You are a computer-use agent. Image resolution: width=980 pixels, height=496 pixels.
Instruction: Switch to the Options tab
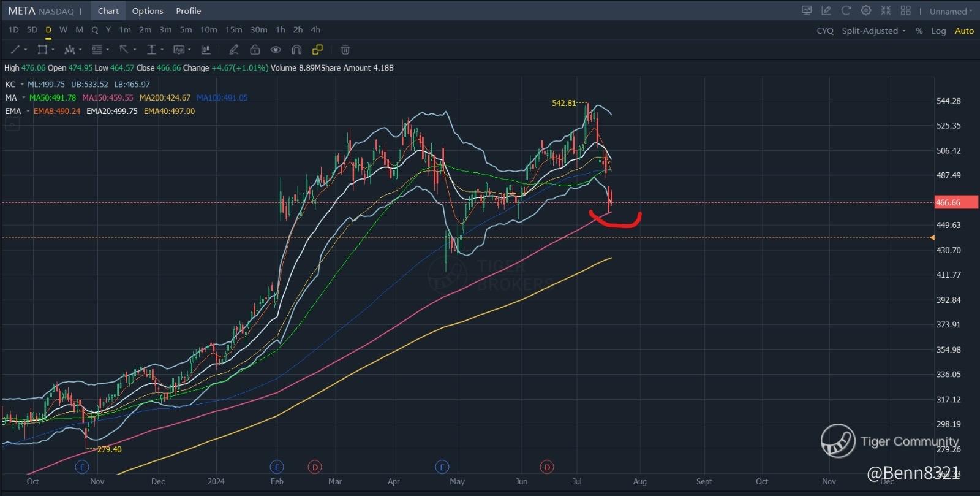(x=148, y=11)
